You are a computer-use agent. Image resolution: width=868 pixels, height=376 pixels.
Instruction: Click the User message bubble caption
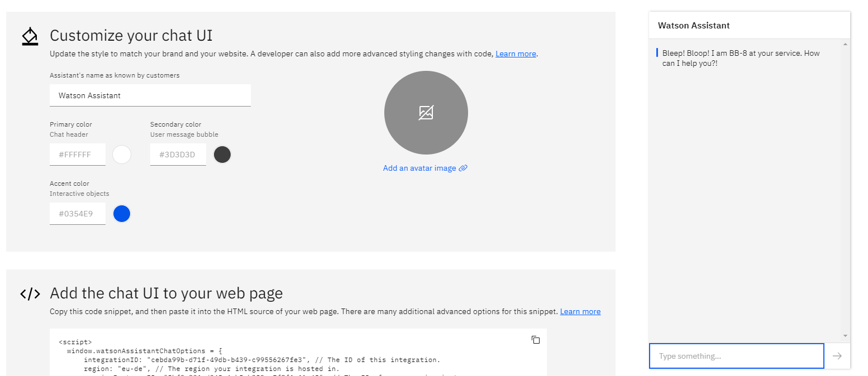coord(184,134)
